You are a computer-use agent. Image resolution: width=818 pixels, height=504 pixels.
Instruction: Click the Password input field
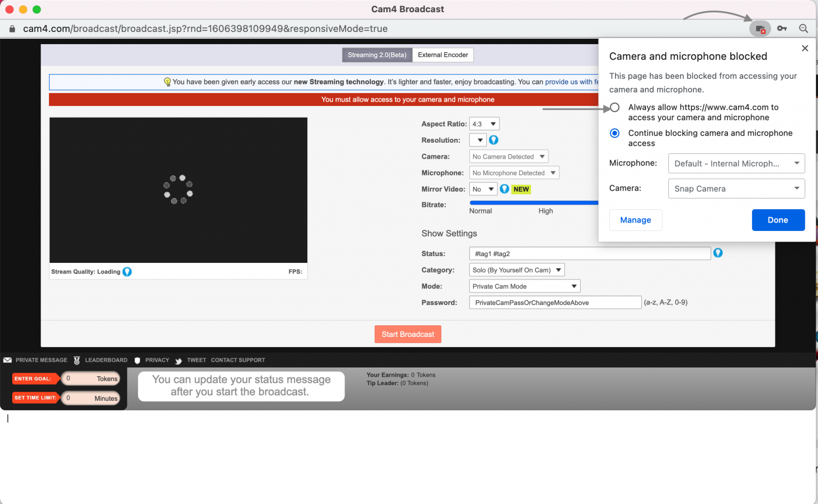point(555,303)
